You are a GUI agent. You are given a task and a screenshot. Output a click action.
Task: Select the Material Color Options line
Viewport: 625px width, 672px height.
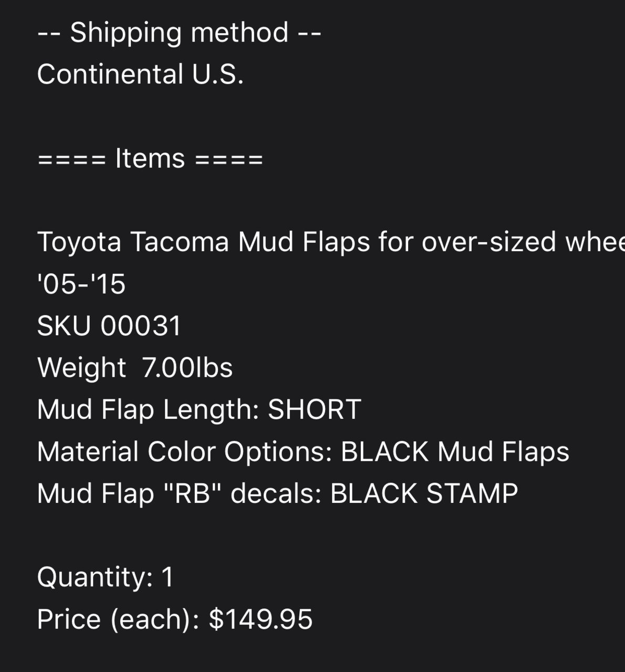[303, 452]
